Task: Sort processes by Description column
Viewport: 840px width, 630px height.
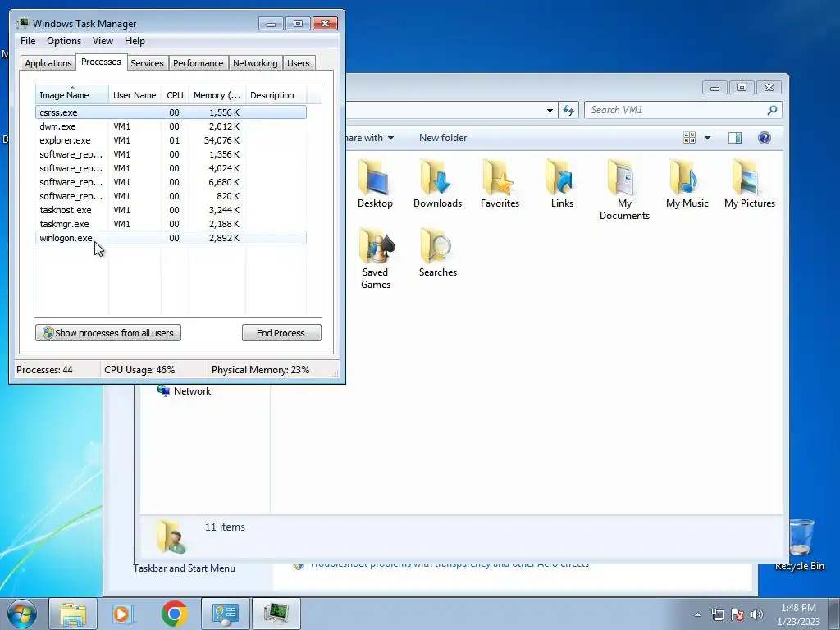Action: tap(276, 95)
